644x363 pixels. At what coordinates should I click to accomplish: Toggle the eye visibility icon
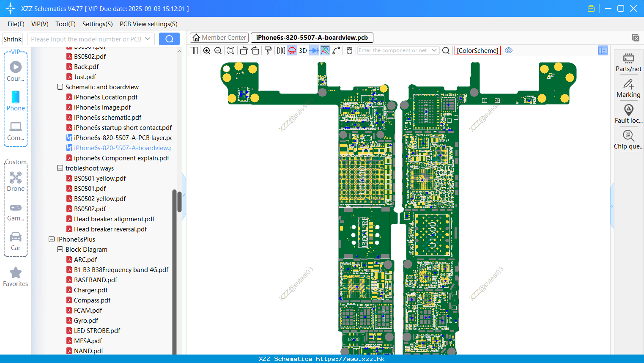[509, 50]
